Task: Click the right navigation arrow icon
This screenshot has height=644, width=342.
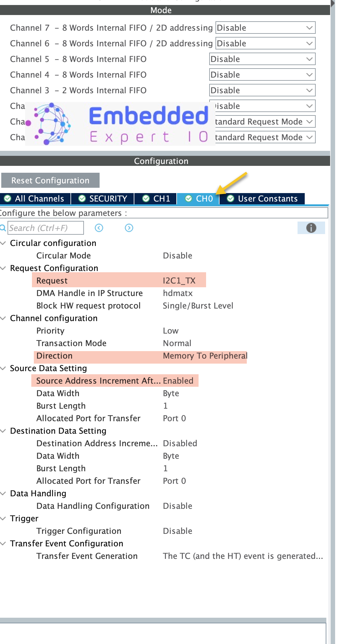Action: tap(128, 228)
